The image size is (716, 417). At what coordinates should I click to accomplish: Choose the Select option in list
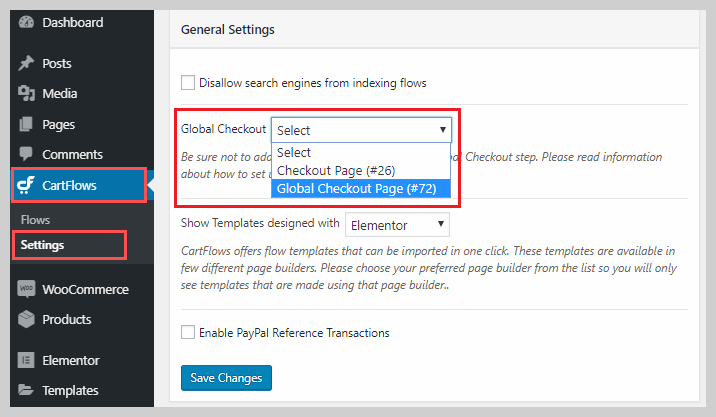[x=361, y=152]
